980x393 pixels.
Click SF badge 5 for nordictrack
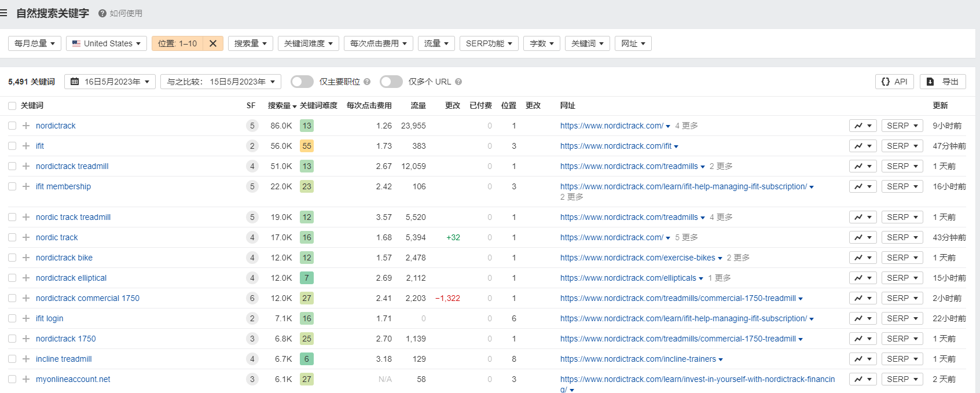252,126
